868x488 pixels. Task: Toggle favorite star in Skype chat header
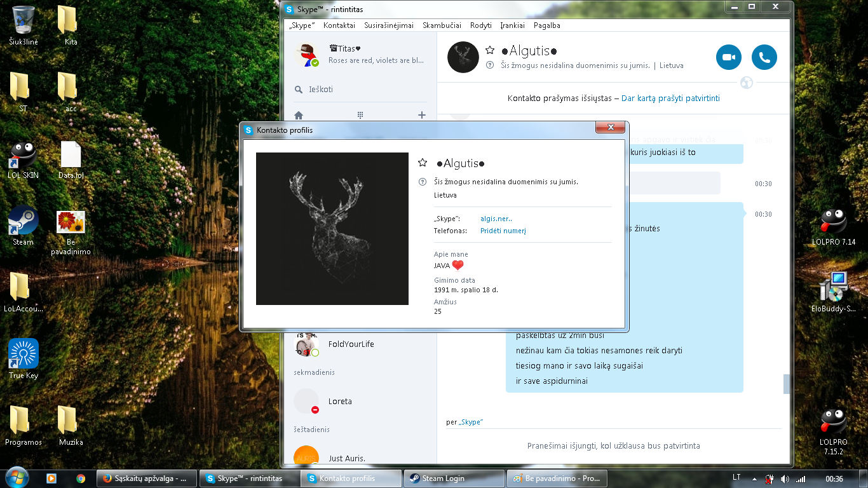(490, 50)
